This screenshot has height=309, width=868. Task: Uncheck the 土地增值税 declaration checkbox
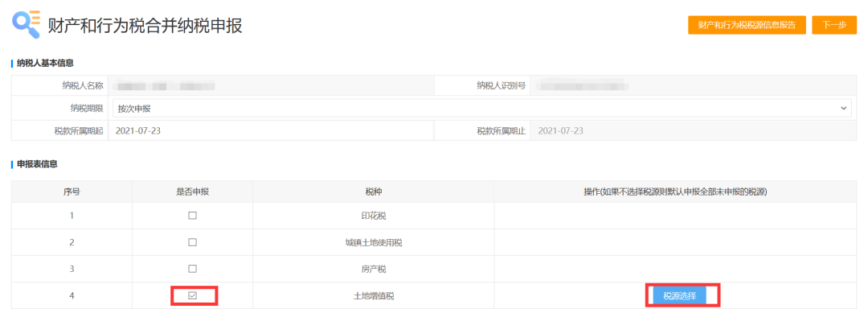click(x=193, y=295)
